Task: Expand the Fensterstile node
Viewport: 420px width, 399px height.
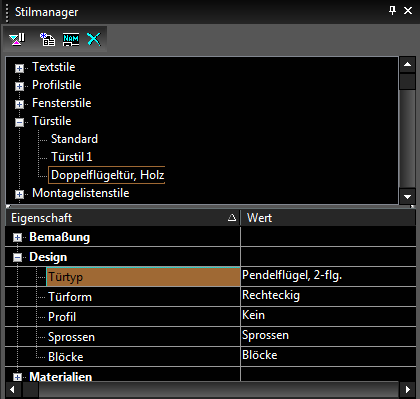Action: tap(19, 104)
